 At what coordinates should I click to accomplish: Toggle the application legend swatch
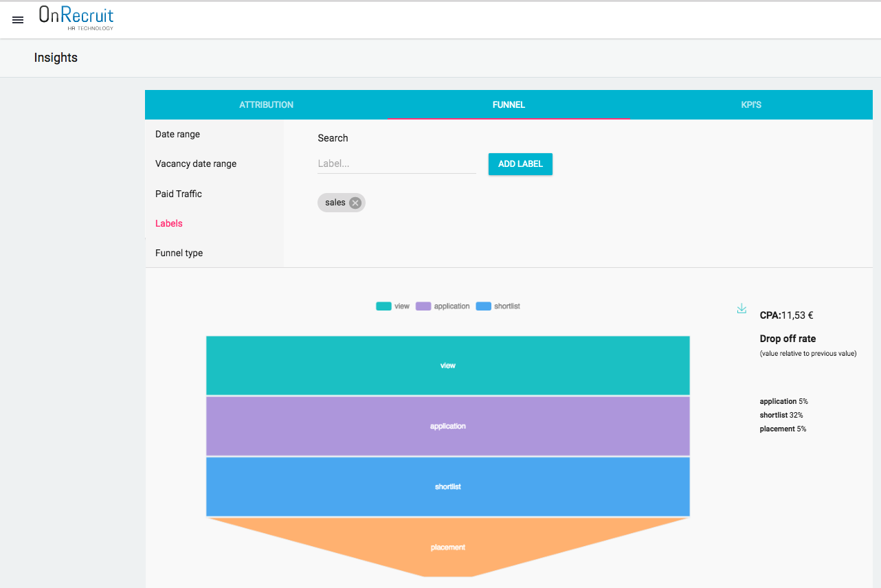(423, 306)
